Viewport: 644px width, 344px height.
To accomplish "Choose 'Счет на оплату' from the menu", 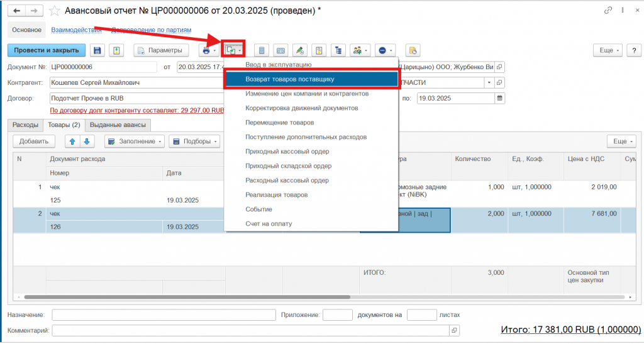I will (269, 224).
